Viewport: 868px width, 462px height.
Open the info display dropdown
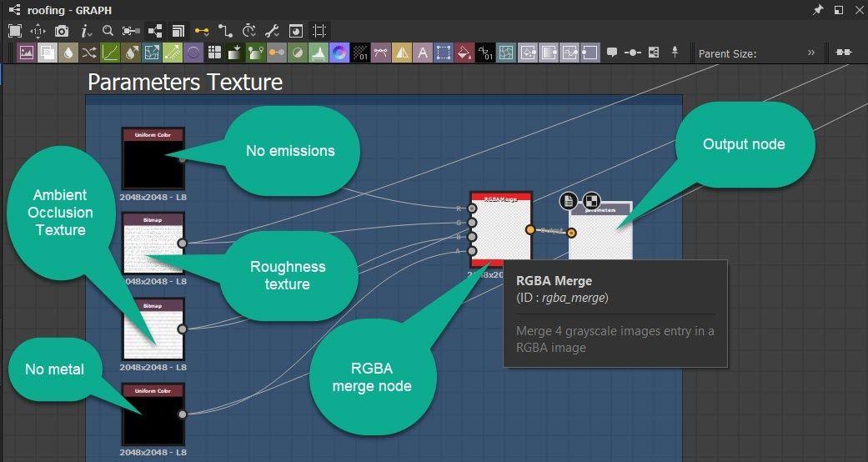(86, 31)
